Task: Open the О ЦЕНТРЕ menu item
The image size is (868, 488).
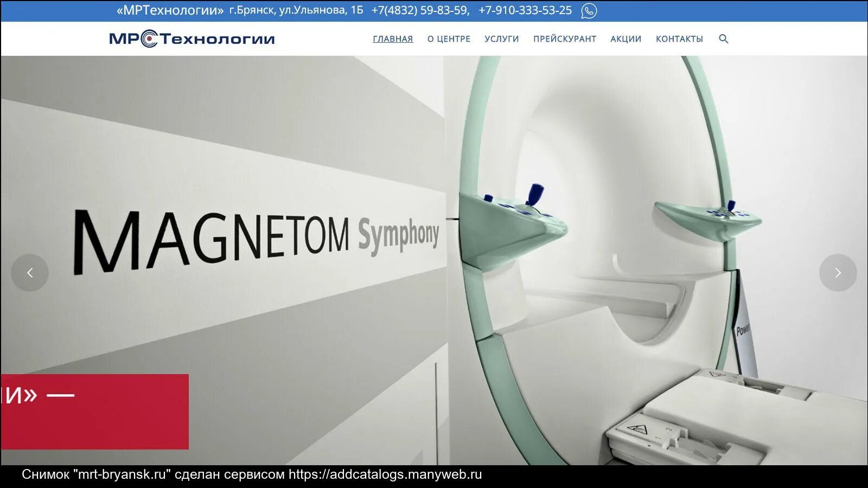Action: [449, 39]
